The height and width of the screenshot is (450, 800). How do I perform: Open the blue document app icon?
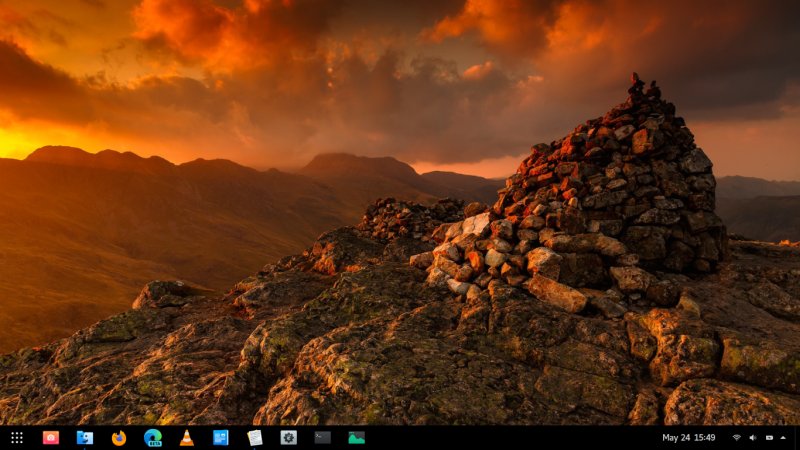(221, 438)
